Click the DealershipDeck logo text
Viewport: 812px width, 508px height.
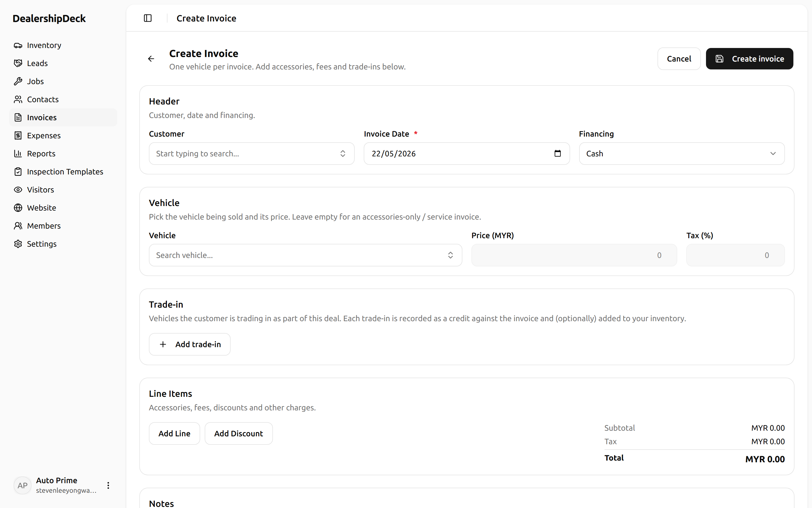click(49, 18)
